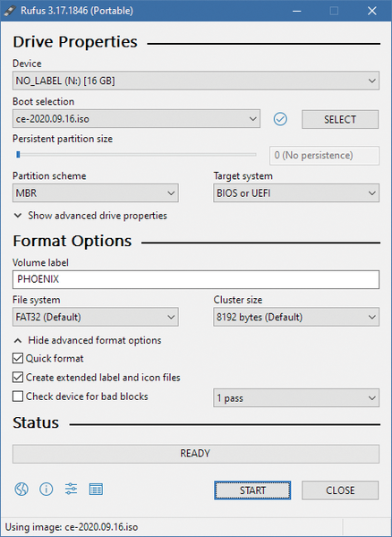Minimize the Rufus window

pyautogui.click(x=297, y=11)
